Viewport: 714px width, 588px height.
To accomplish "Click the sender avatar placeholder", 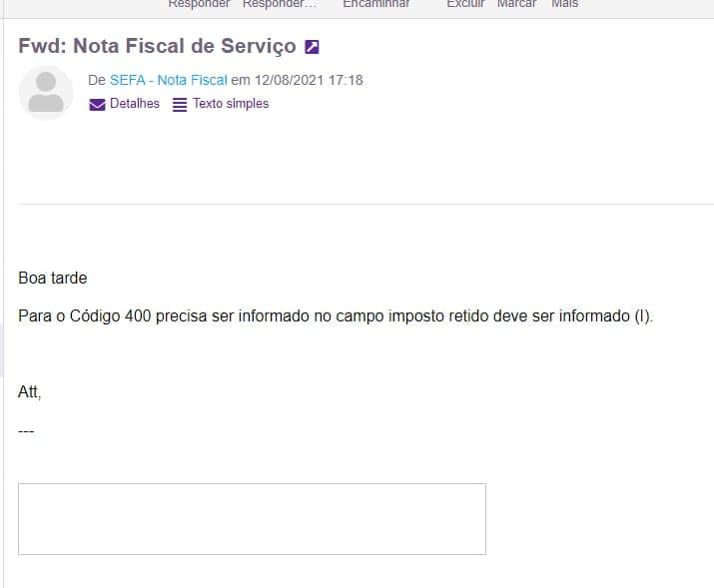I will (x=46, y=93).
